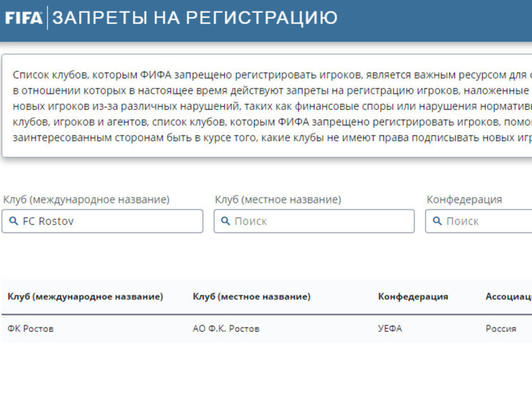Focus the Конфедерация search field
Viewport: 532px width, 399px height.
479,221
